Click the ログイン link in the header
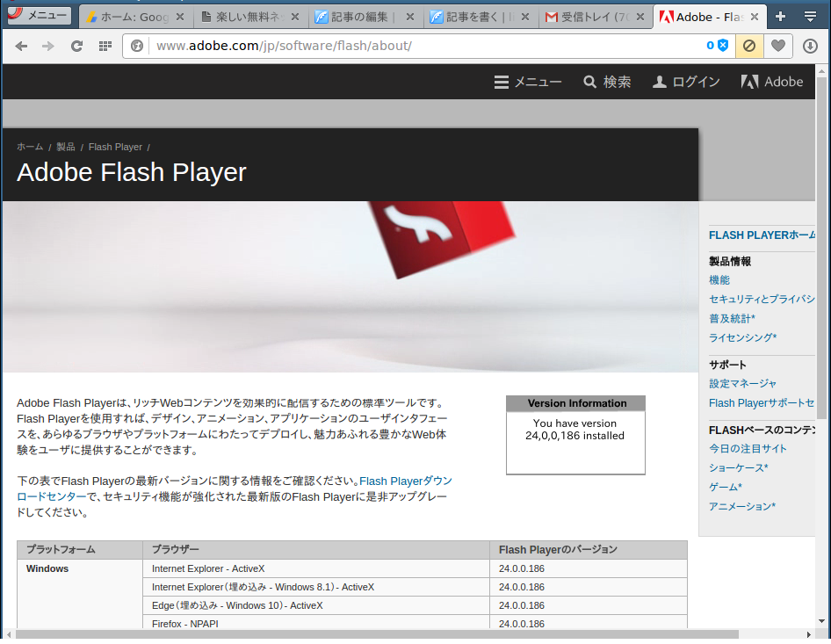 [x=686, y=83]
